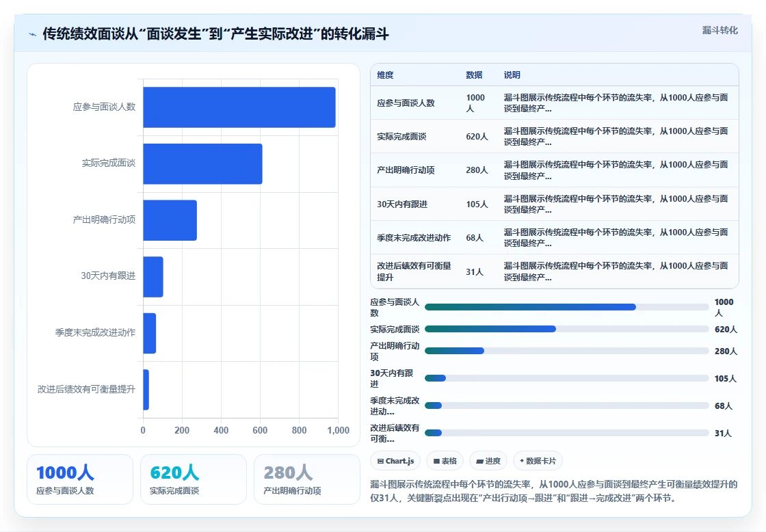The height and width of the screenshot is (532, 766).
Task: Select the 数据卡片 chip
Action: coord(538,461)
